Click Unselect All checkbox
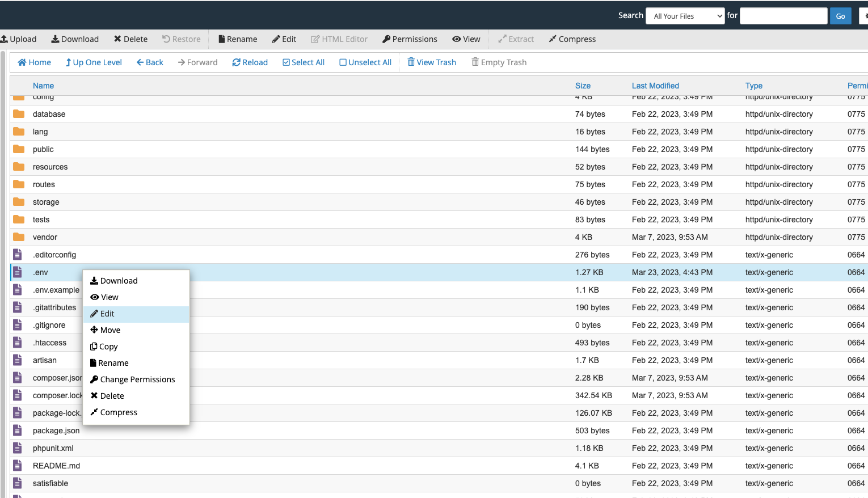The image size is (868, 498). (x=365, y=62)
